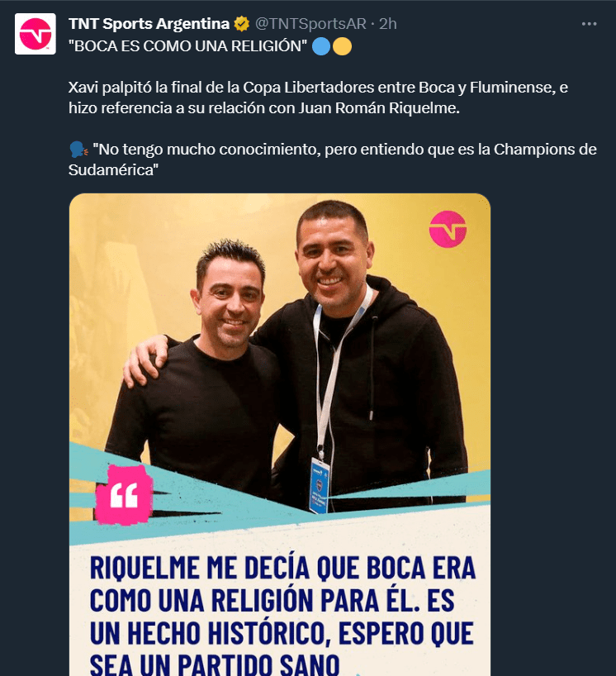The width and height of the screenshot is (616, 676).
Task: Open the attached tweet image
Action: click(x=280, y=435)
